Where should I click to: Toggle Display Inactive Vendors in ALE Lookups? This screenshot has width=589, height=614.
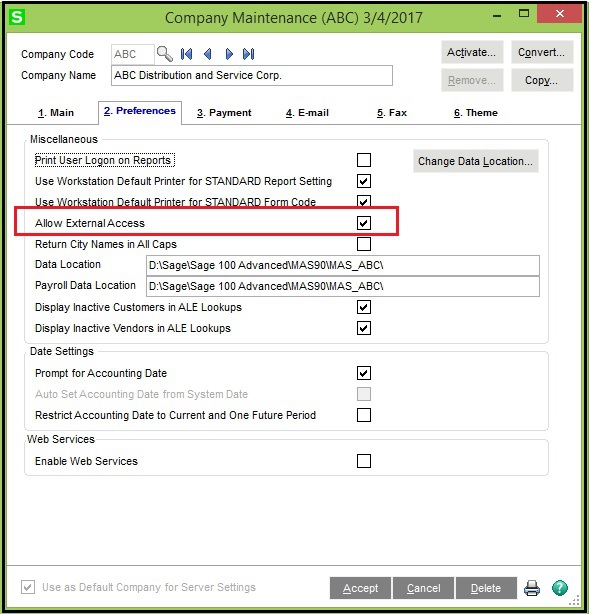tap(364, 328)
